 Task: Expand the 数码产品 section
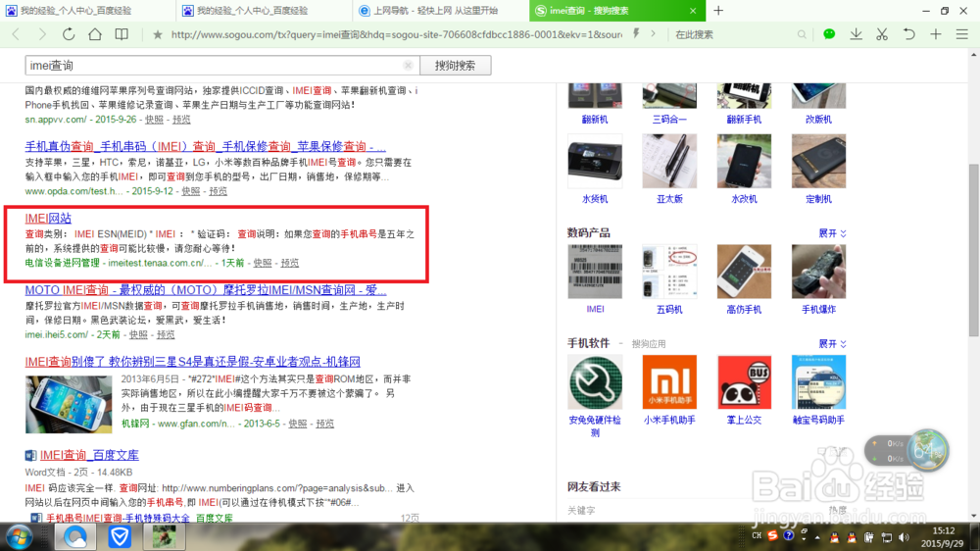point(832,233)
